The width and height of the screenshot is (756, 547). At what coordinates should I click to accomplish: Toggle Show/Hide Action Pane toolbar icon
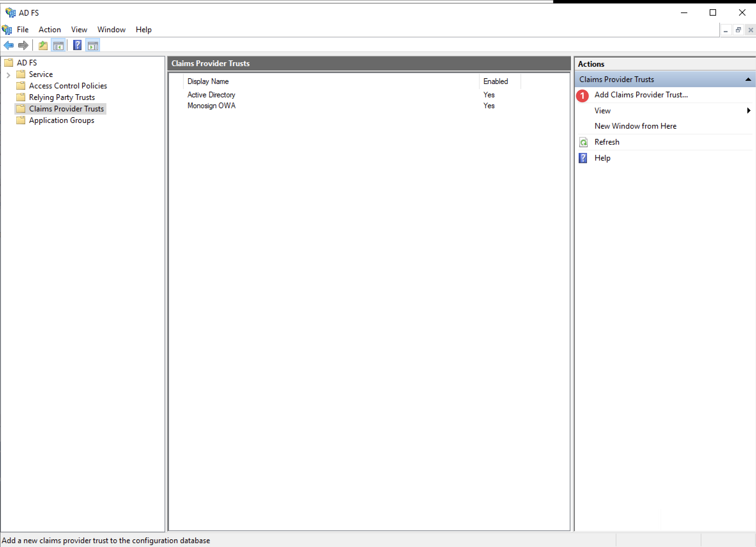[93, 45]
